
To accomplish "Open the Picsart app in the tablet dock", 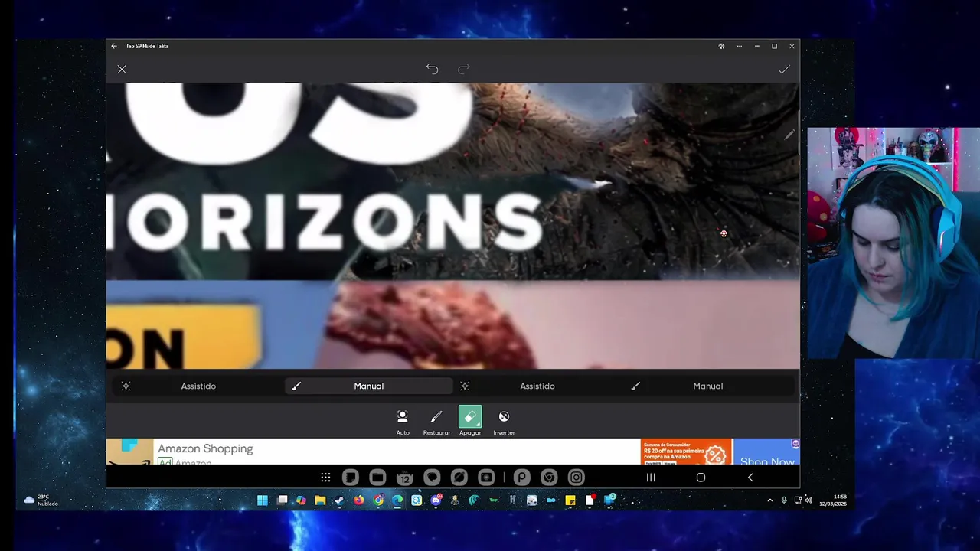I will point(521,478).
